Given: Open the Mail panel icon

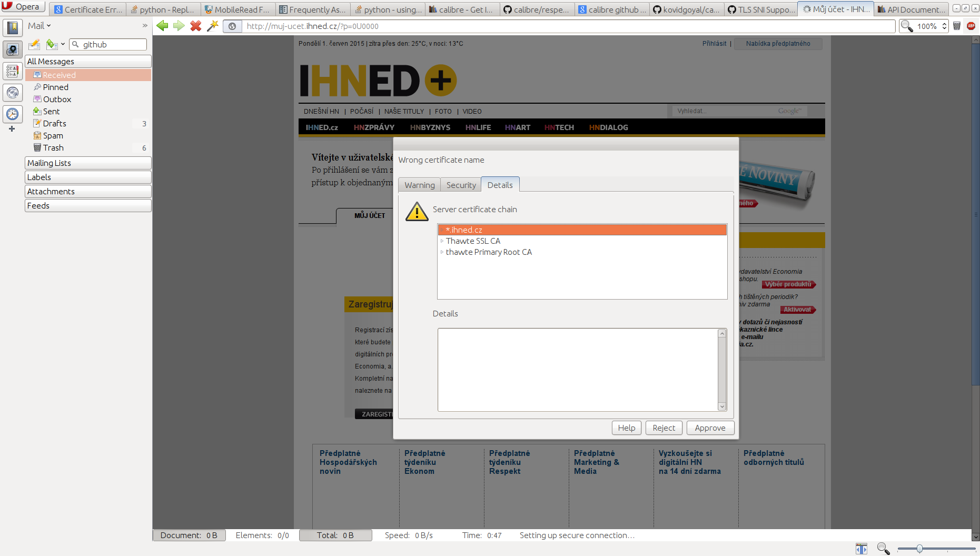Looking at the screenshot, I should [13, 49].
